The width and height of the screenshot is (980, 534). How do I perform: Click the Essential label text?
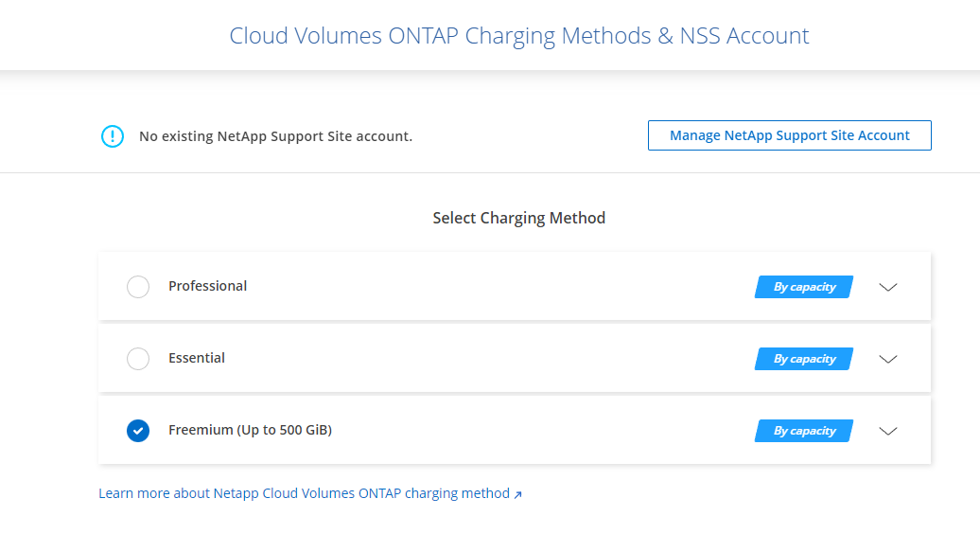[196, 358]
